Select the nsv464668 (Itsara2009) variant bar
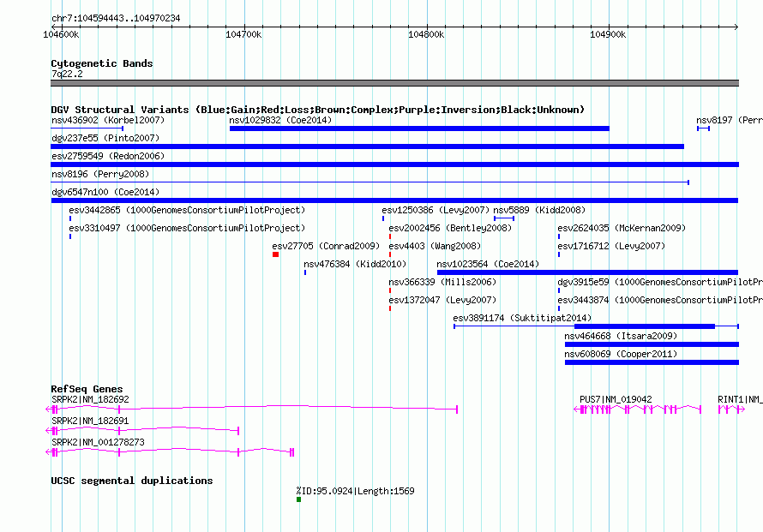Viewport: 763px width, 532px height. (x=652, y=344)
